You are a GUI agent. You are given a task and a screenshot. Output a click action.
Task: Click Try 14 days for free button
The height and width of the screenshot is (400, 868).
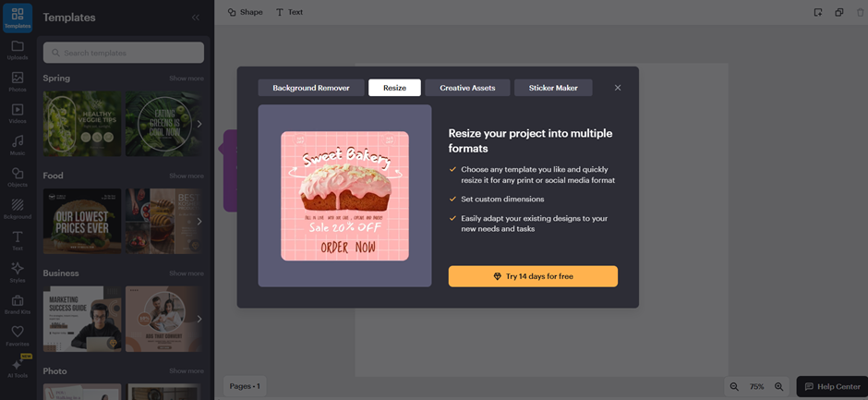(533, 276)
